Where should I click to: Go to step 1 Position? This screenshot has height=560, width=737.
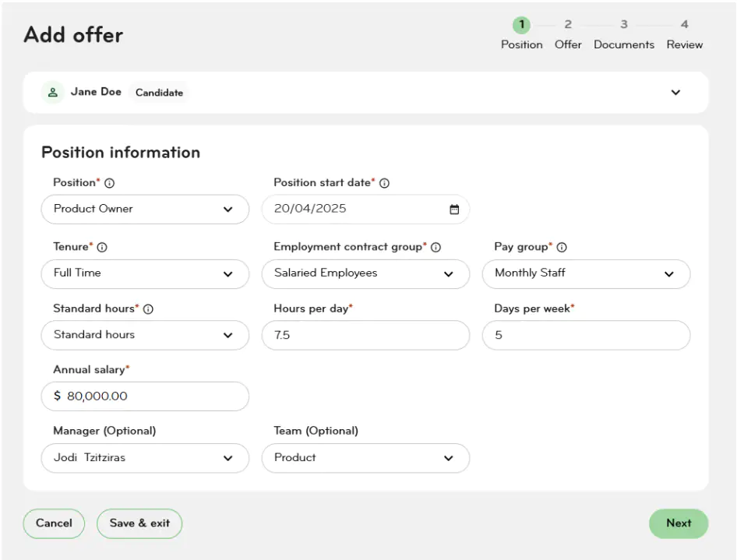click(x=521, y=33)
